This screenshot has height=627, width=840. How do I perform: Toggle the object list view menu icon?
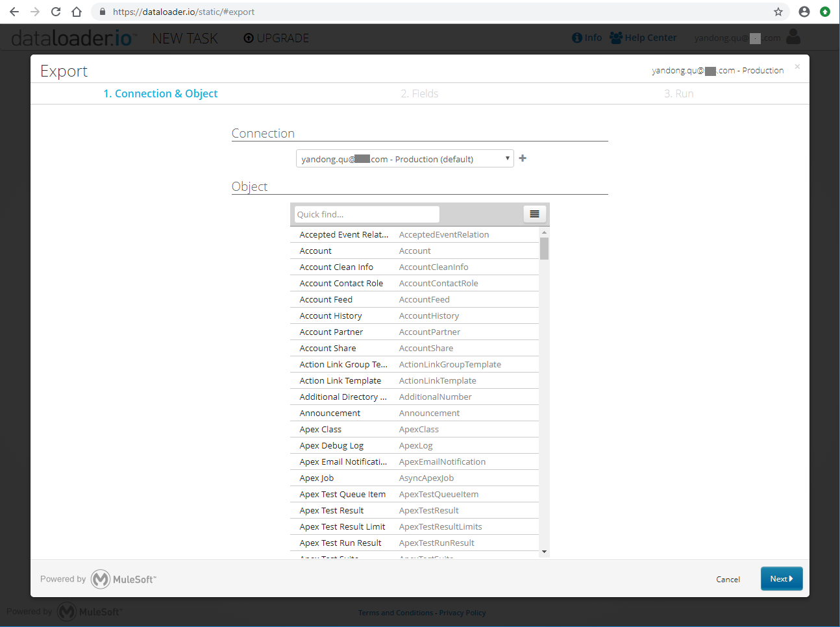(534, 214)
